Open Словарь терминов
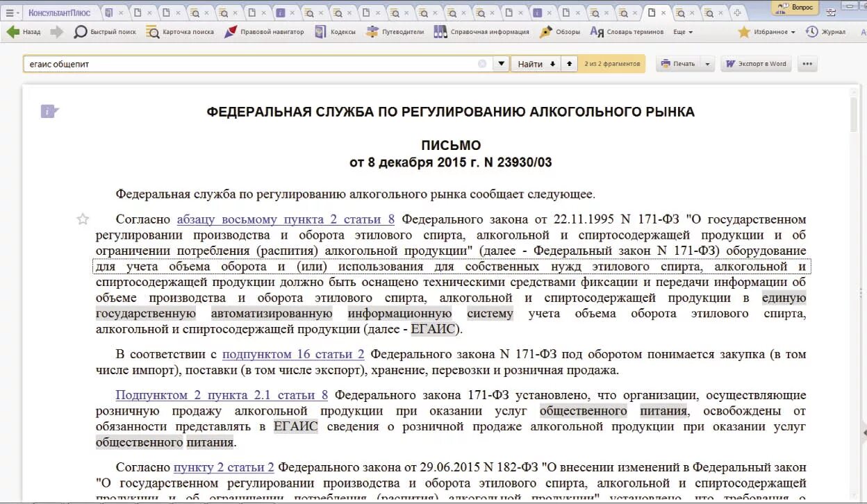This screenshot has height=504, width=867. point(627,32)
